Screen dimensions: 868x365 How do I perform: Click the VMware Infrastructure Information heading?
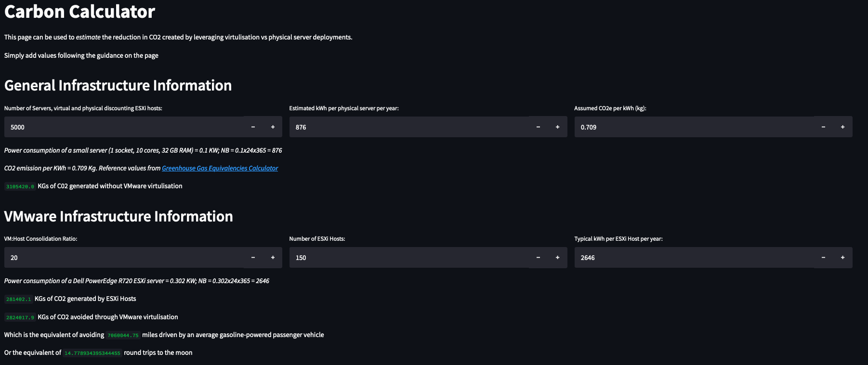click(x=118, y=216)
